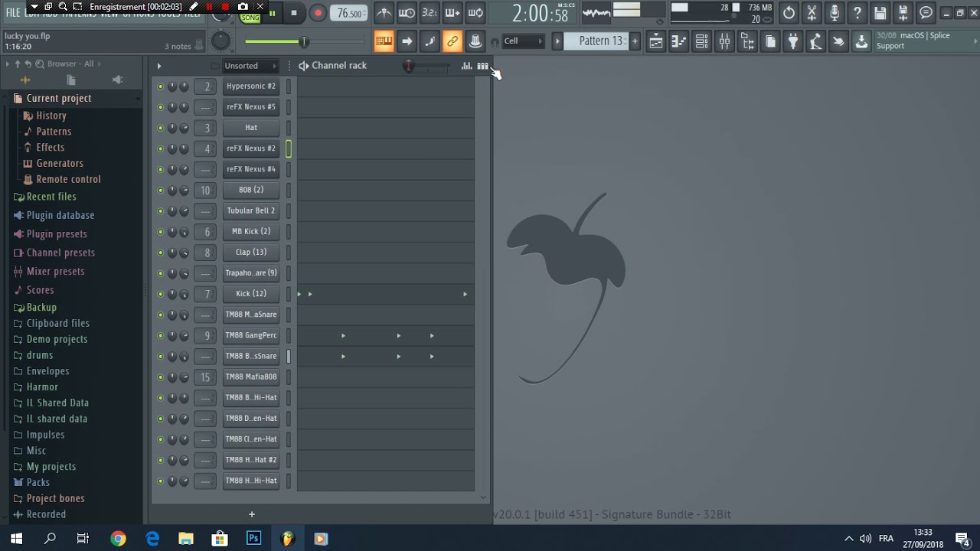Screen dimensions: 980x551
Task: Export audio with render icon
Action: click(903, 13)
